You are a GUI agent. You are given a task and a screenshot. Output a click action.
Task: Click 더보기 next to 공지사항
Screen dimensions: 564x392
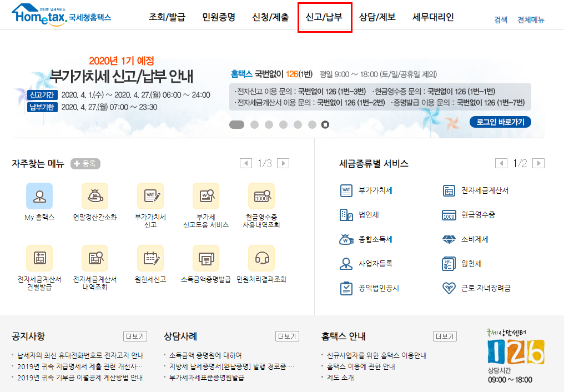click(x=135, y=336)
